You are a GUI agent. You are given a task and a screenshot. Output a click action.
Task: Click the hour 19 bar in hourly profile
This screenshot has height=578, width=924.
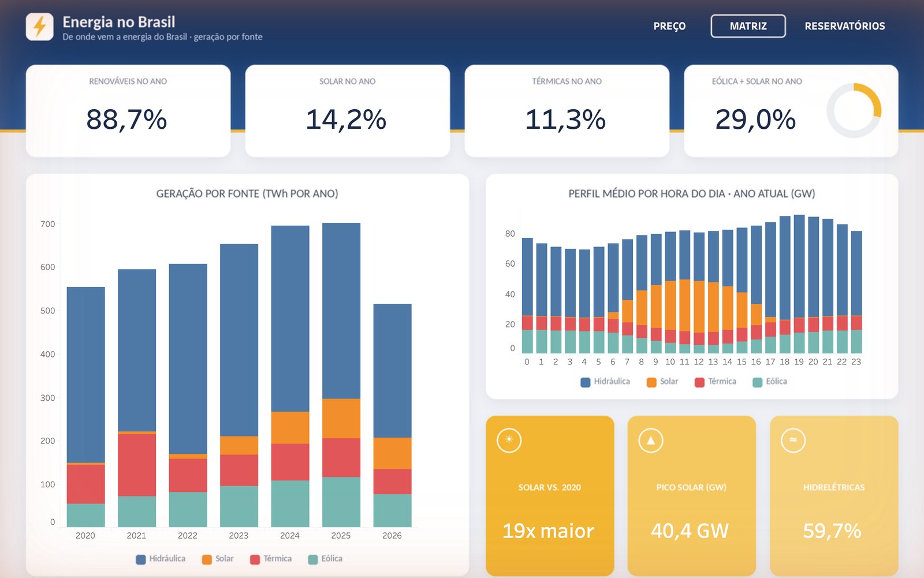coord(799,284)
